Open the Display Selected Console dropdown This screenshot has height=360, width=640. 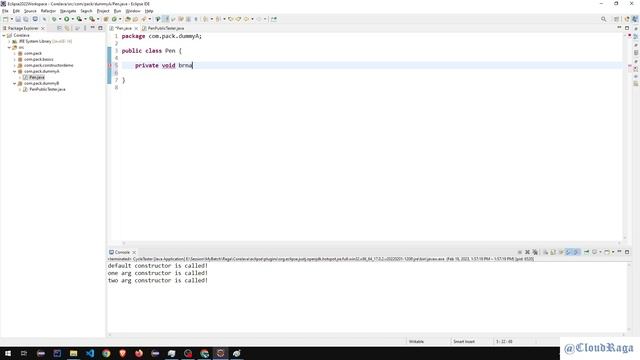coord(600,252)
